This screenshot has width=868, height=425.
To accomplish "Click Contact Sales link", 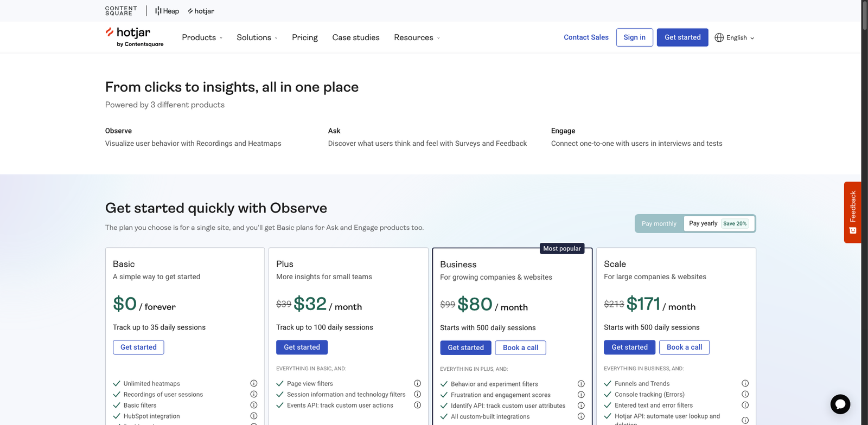I will (586, 37).
